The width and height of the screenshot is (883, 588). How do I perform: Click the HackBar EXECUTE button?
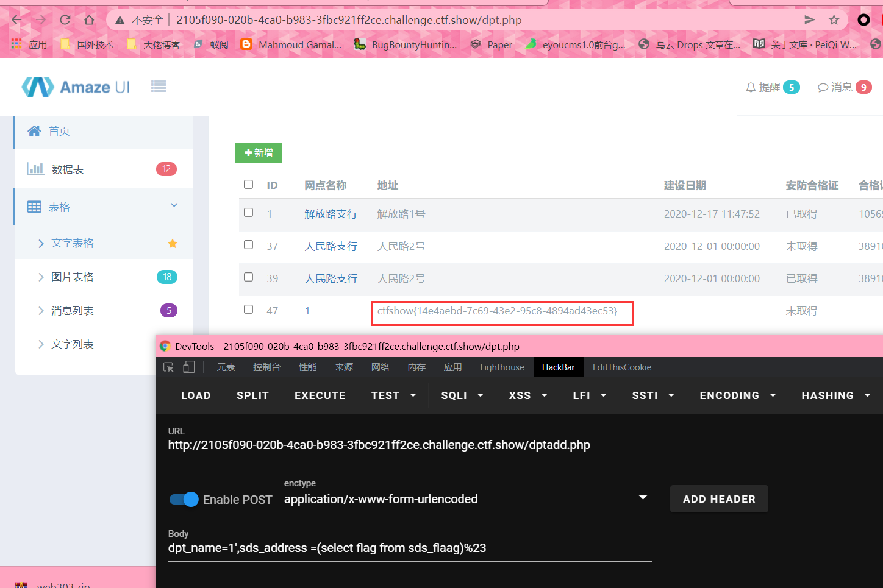click(320, 395)
